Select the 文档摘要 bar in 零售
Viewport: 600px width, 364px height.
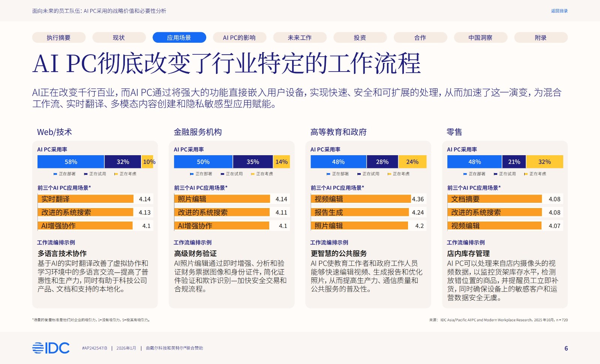[494, 199]
